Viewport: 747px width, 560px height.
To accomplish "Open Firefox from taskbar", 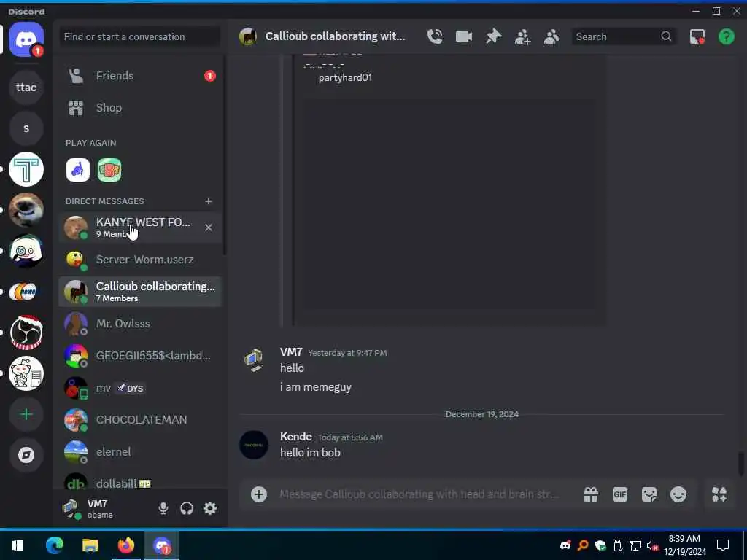I will pos(126,545).
